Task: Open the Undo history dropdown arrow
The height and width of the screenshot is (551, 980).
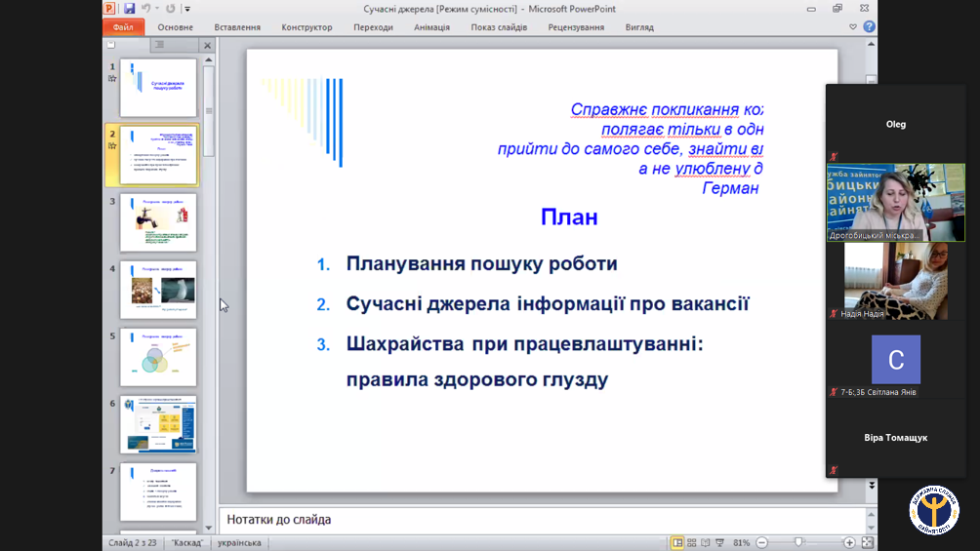Action: tap(157, 9)
